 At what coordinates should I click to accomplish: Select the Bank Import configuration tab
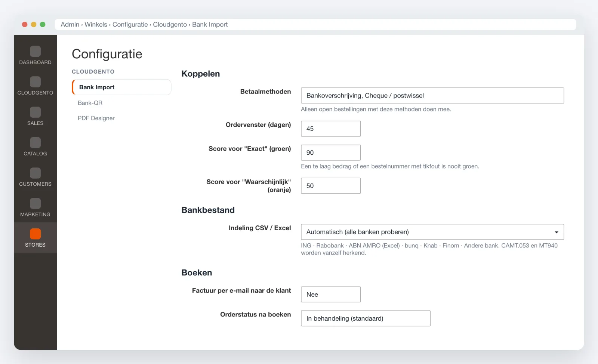tap(121, 87)
